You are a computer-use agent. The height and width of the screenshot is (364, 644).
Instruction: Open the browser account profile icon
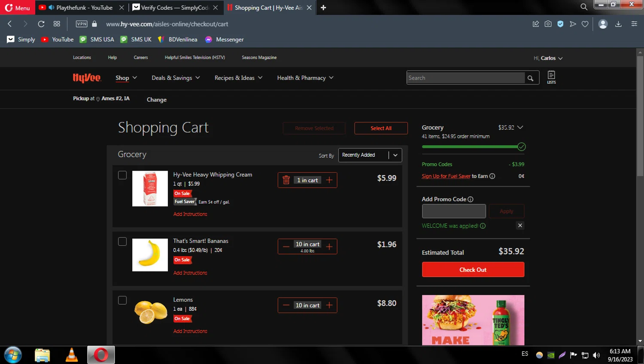(x=603, y=24)
